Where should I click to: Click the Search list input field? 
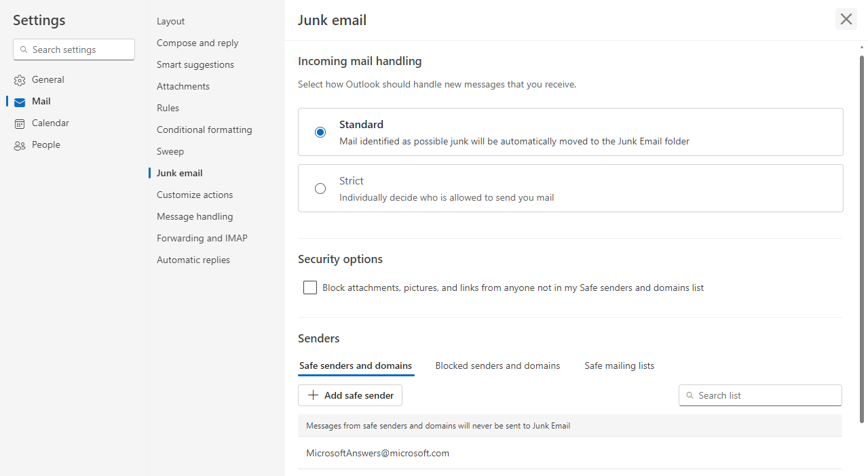[x=760, y=395]
